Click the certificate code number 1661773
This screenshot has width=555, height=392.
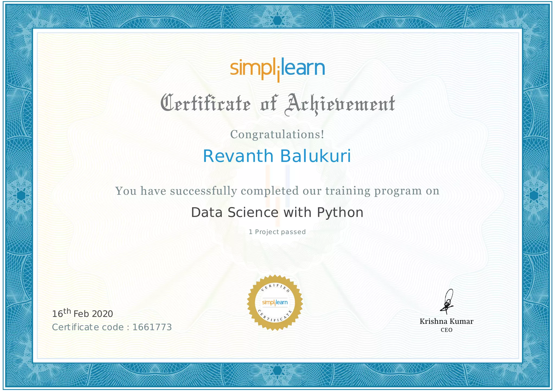[x=152, y=327]
